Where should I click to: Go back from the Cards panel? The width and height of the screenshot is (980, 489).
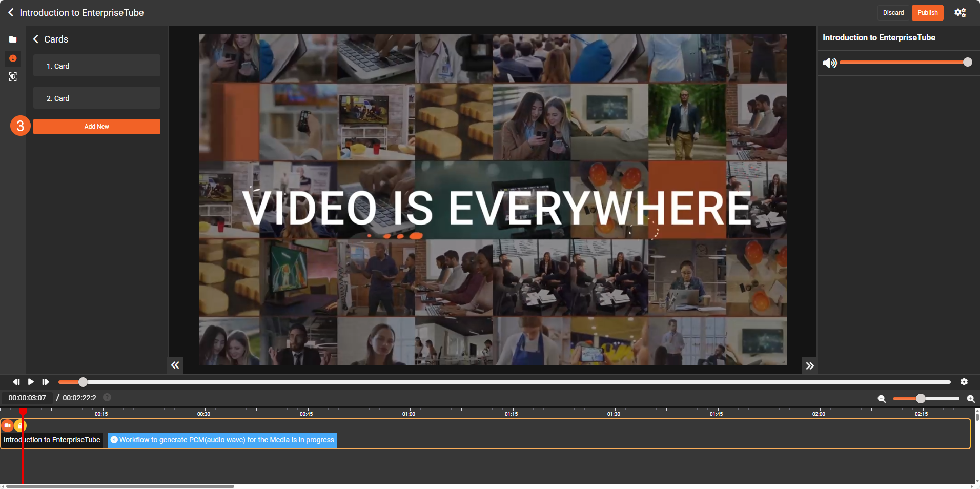tap(36, 39)
